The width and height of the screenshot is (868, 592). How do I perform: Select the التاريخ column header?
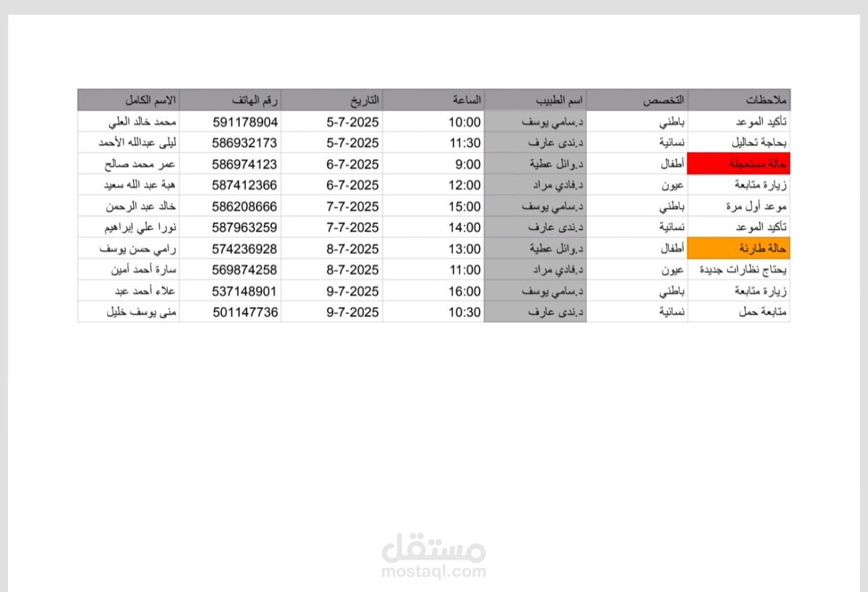[331, 100]
